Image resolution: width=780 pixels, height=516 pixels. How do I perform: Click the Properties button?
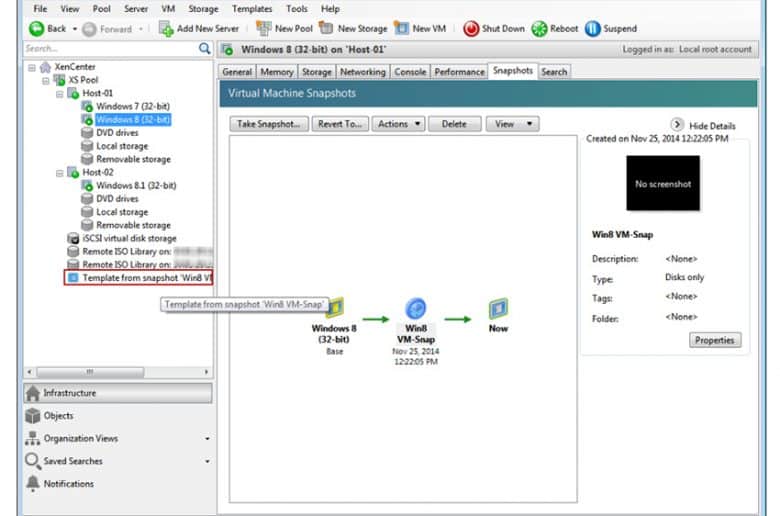[715, 340]
